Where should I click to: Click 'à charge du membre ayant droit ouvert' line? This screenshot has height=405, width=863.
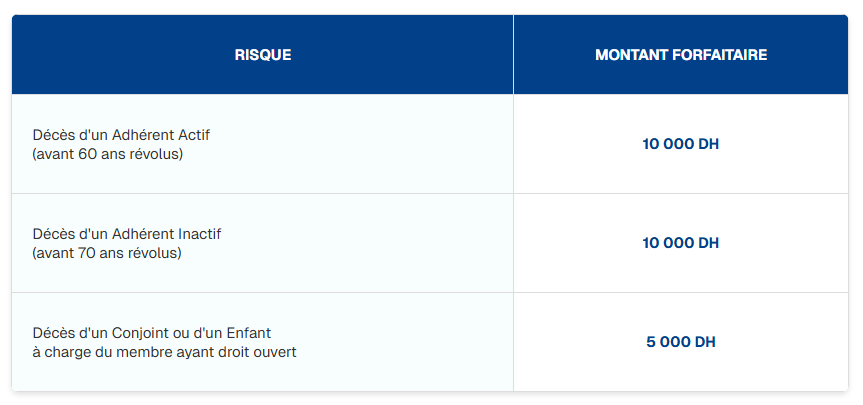pos(164,352)
